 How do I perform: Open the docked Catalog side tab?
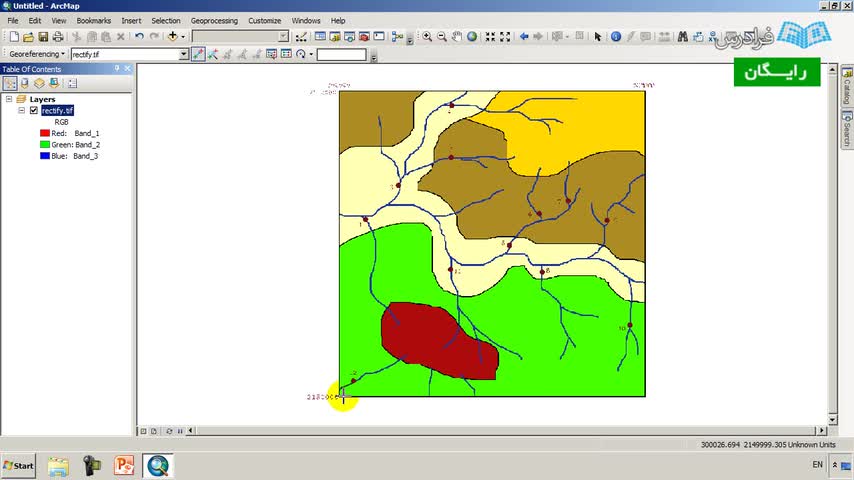pos(847,86)
